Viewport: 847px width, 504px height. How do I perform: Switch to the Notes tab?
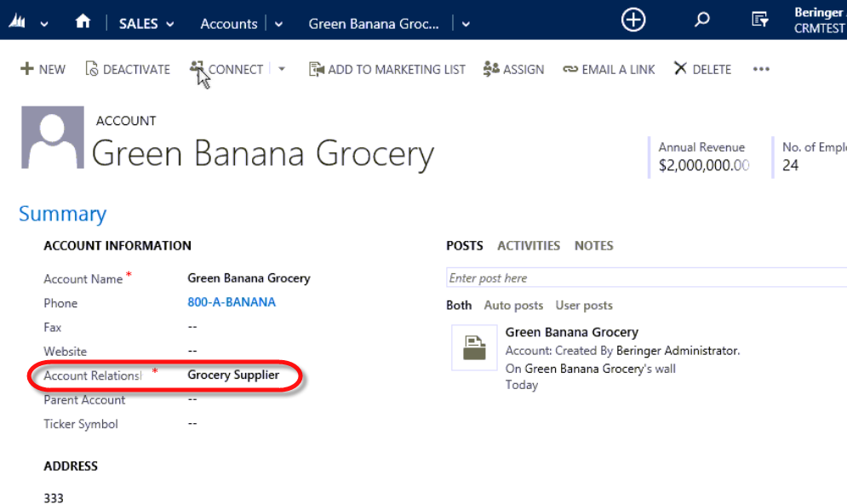(593, 245)
